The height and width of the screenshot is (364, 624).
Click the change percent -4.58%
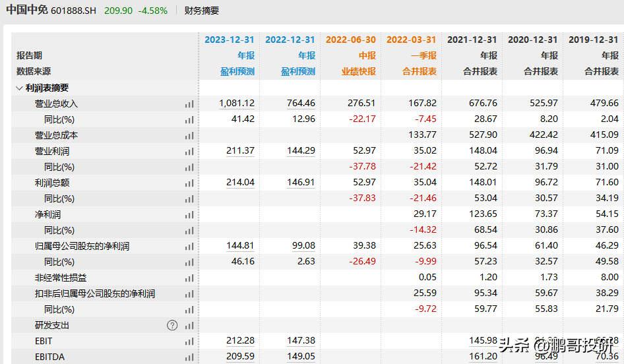click(153, 11)
